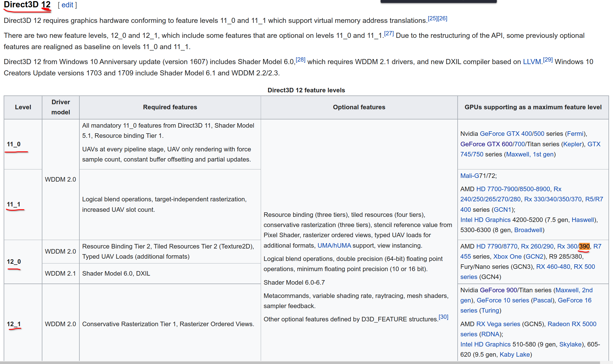Open the GeForce 10 series link
This screenshot has height=364, width=613.
503,300
